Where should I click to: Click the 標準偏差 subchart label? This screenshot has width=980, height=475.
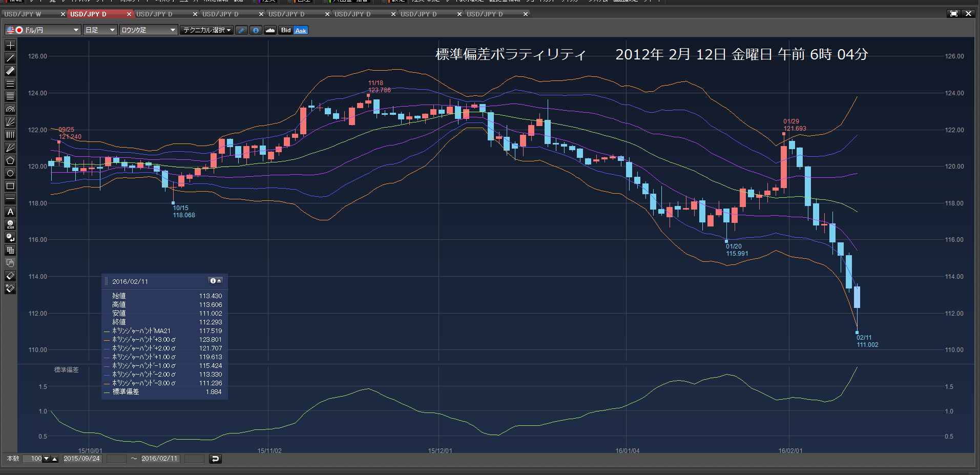pos(67,370)
